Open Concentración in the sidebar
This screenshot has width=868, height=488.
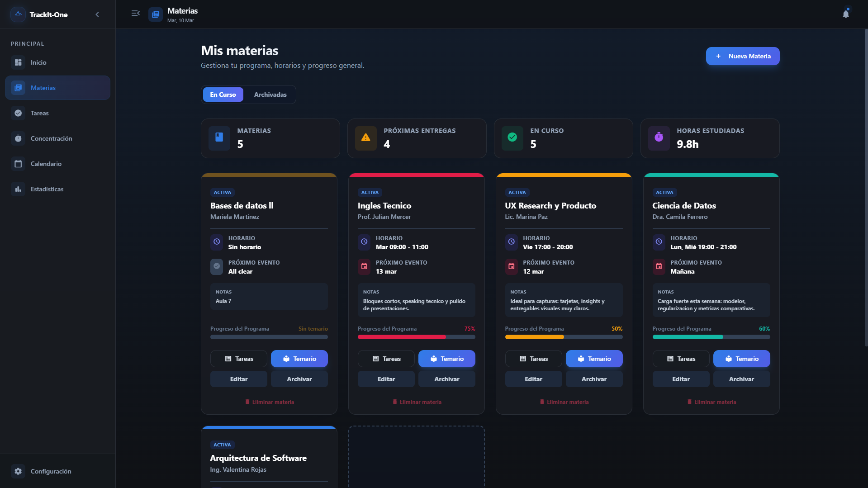(57, 138)
